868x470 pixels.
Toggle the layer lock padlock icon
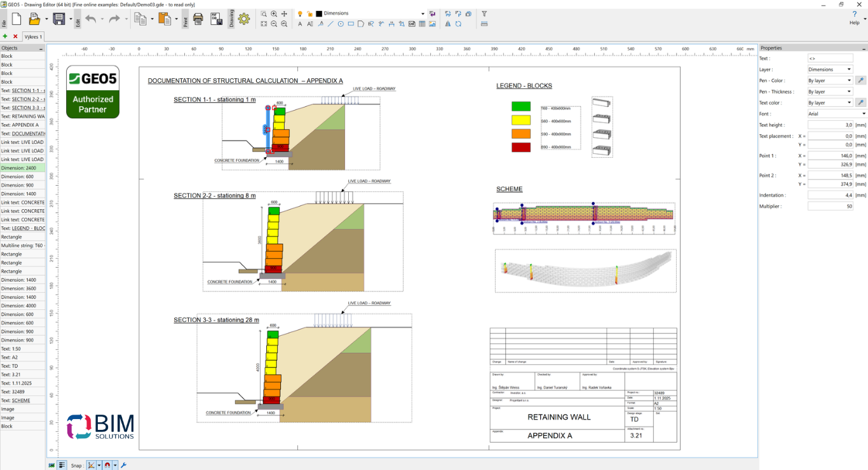(x=309, y=13)
